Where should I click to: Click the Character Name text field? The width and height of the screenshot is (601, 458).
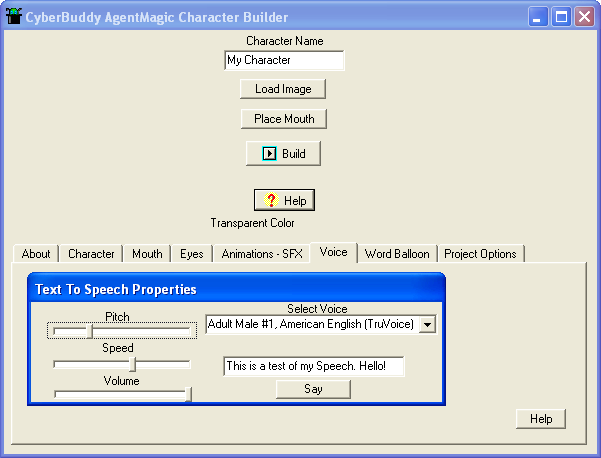[284, 61]
